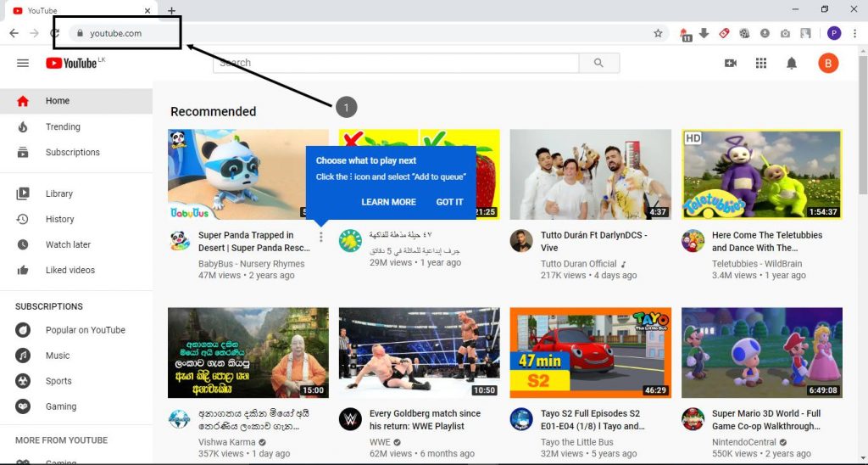Open the create video camera icon
Screen dimensions: 868x465
point(731,63)
